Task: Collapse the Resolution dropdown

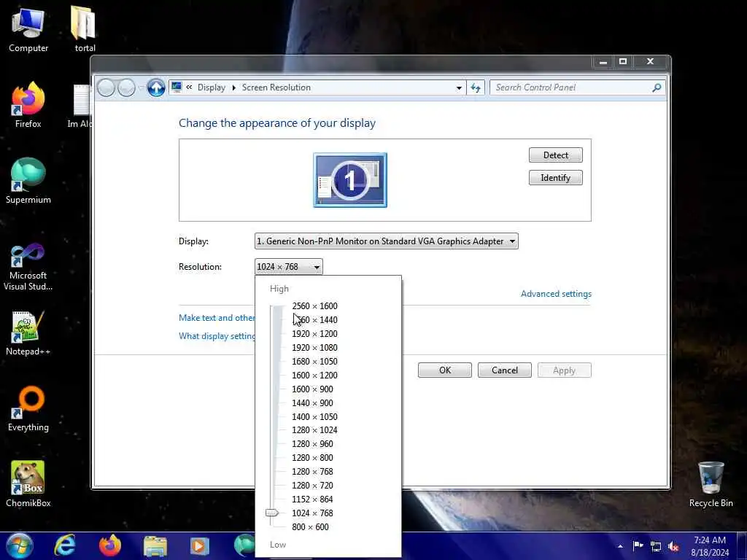Action: pos(289,267)
